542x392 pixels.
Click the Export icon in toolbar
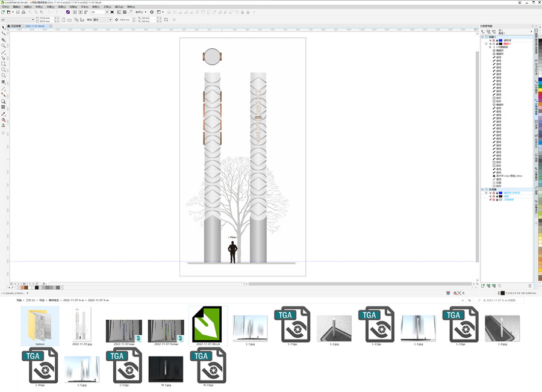81,12
